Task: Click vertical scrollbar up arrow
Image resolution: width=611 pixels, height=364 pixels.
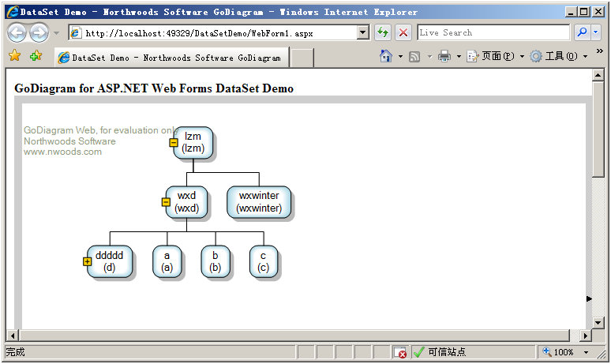Action: click(598, 75)
